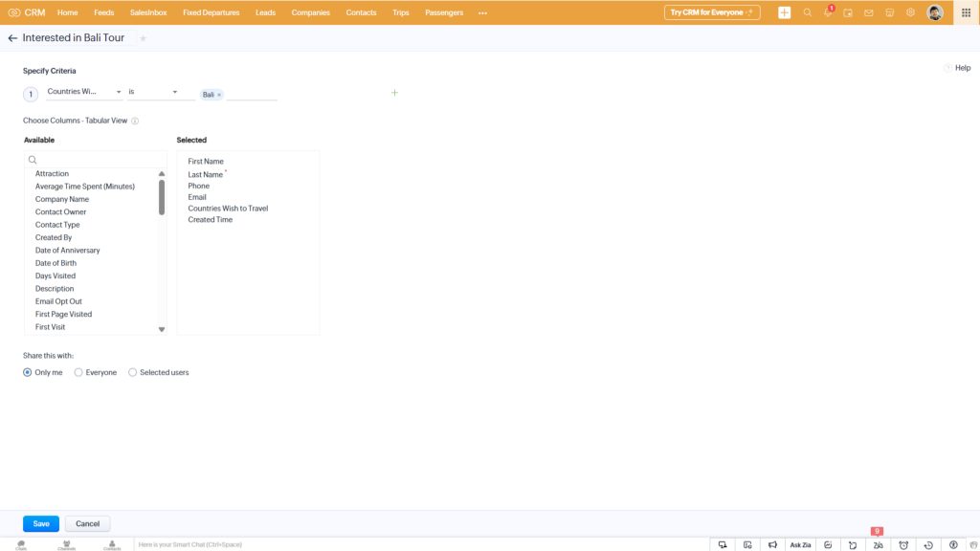
Task: Click the screen share monitor icon
Action: click(x=723, y=544)
